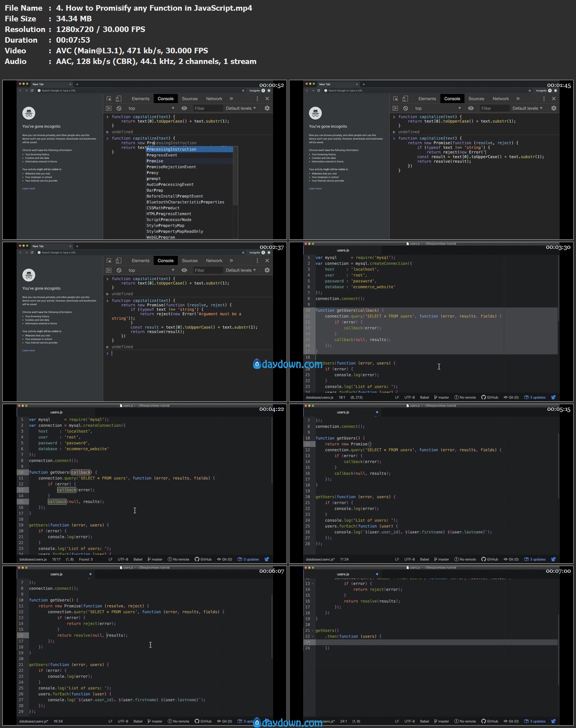Open top context dropdown in 00:01:45 frame
The image size is (576, 728).
pyautogui.click(x=438, y=108)
